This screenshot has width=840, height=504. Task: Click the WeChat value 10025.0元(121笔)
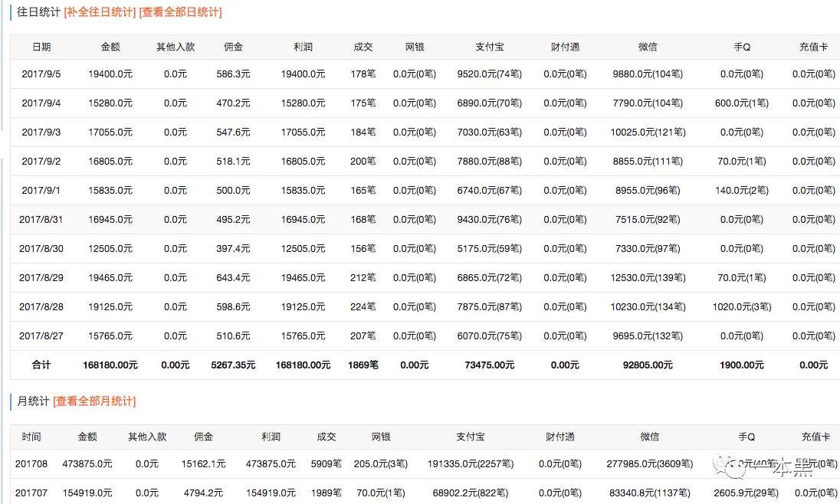(648, 133)
